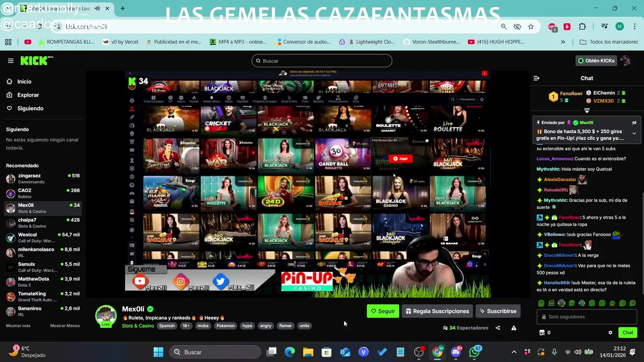The width and height of the screenshot is (644, 362).
Task: Open Discord from the taskbar
Action: [x=456, y=352]
